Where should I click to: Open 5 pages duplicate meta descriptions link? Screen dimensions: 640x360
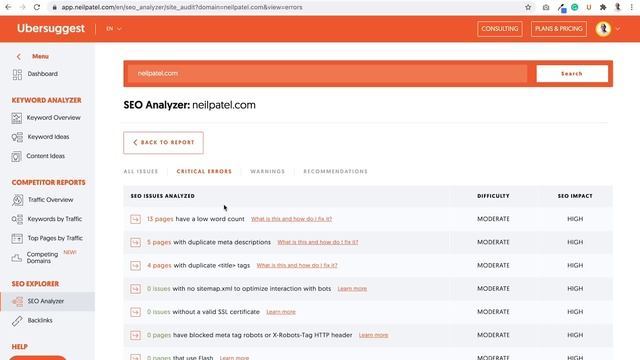pos(159,242)
